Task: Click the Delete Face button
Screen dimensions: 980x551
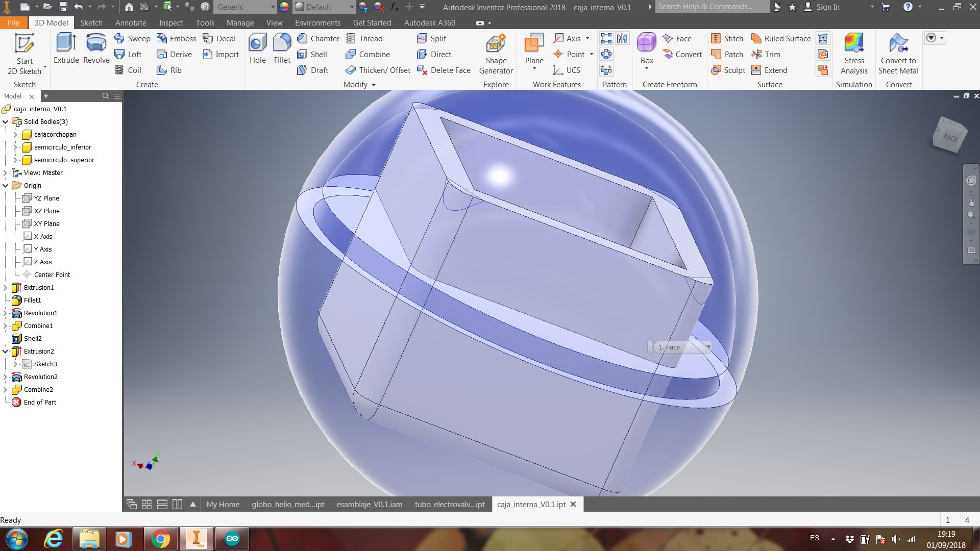Action: tap(444, 70)
